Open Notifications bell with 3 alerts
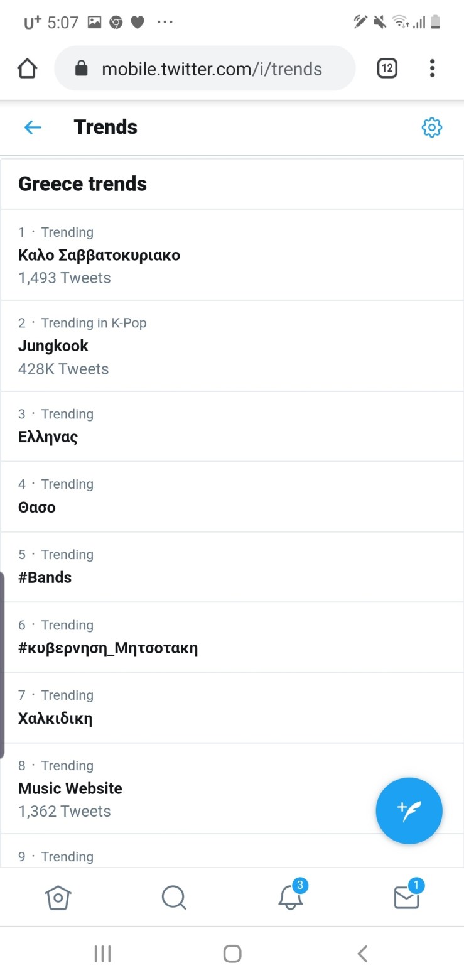This screenshot has height=980, width=464. (290, 897)
